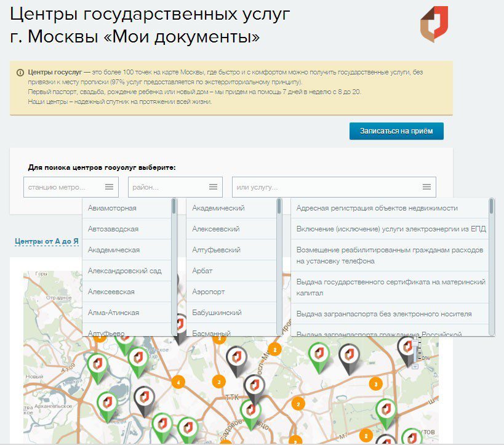Open the list icon in the или услугу field
This screenshot has width=504, height=445.
(x=426, y=187)
